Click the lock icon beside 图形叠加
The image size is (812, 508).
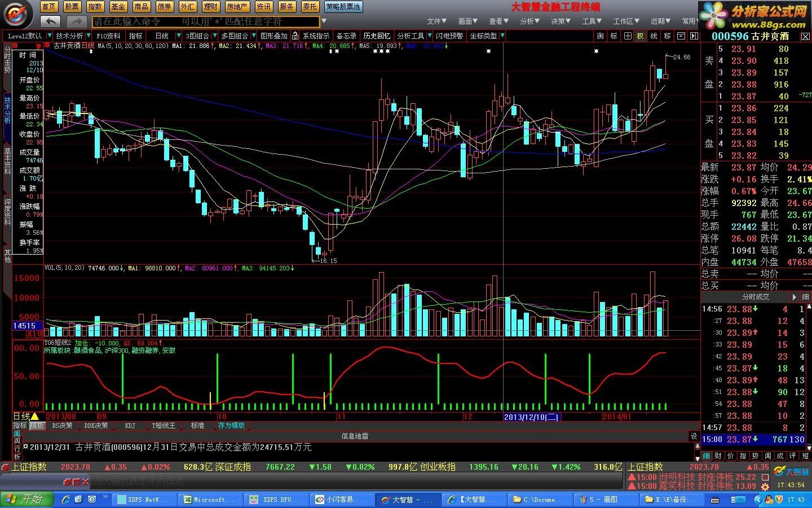[x=295, y=36]
